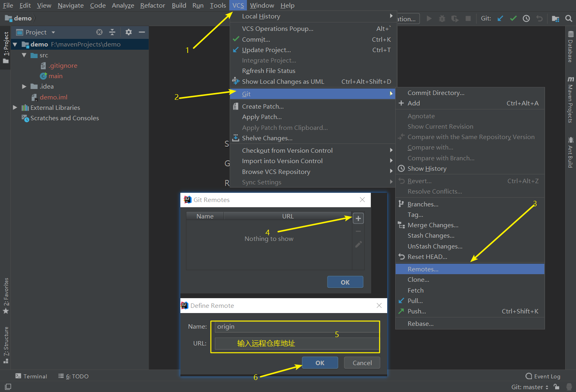Open the Local History submenu

[x=313, y=16]
